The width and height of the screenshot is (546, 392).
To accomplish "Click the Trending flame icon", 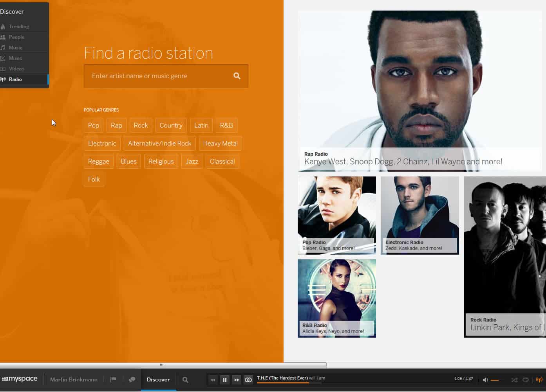I will [x=3, y=27].
